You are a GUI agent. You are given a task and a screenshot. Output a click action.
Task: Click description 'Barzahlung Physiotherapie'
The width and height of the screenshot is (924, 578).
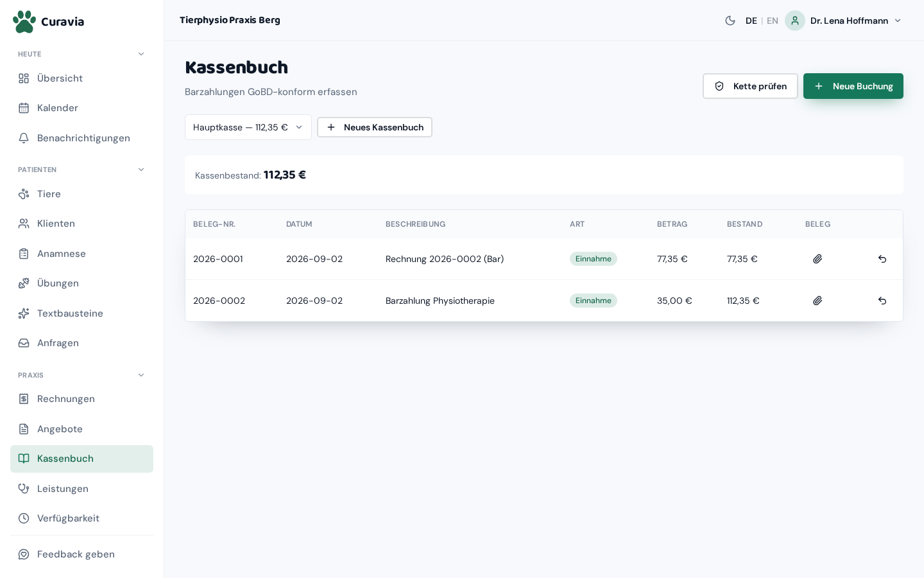click(x=440, y=301)
